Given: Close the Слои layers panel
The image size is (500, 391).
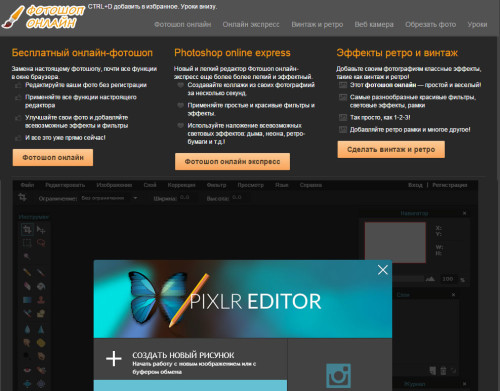Looking at the screenshot, I should pyautogui.click(x=453, y=295).
